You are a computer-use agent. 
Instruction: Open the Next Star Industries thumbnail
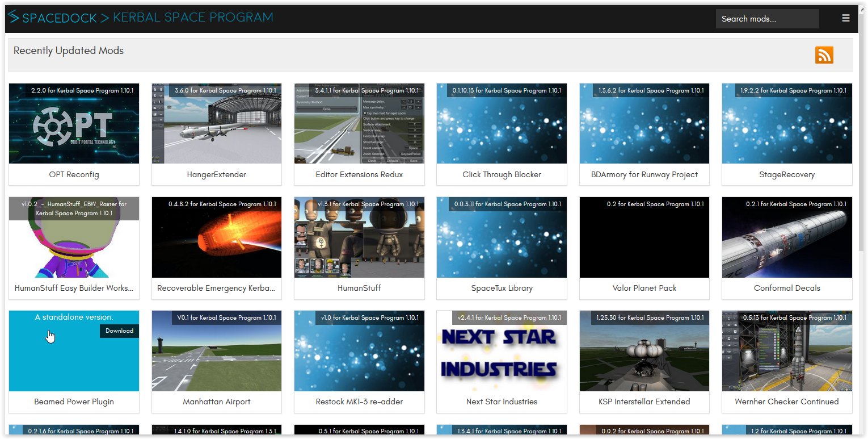click(502, 351)
